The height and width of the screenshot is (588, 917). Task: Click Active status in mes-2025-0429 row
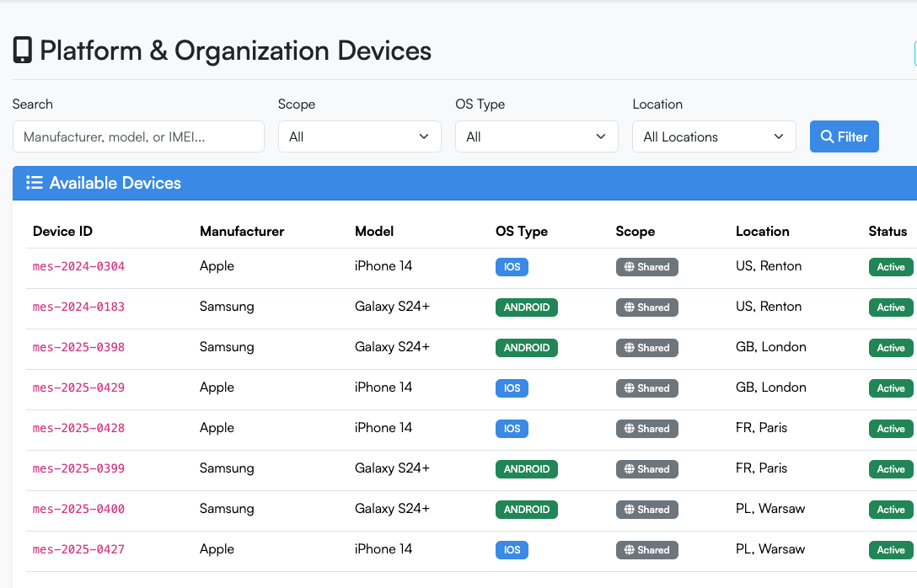pyautogui.click(x=891, y=388)
